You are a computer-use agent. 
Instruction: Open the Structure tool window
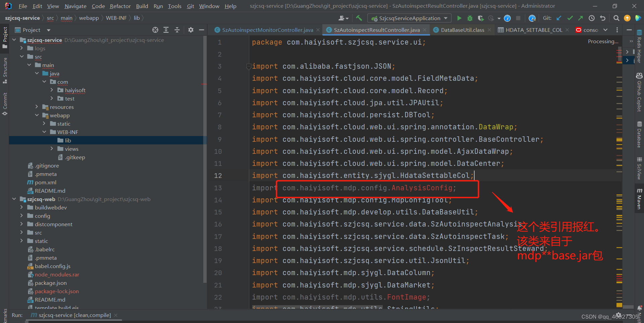click(x=5, y=71)
